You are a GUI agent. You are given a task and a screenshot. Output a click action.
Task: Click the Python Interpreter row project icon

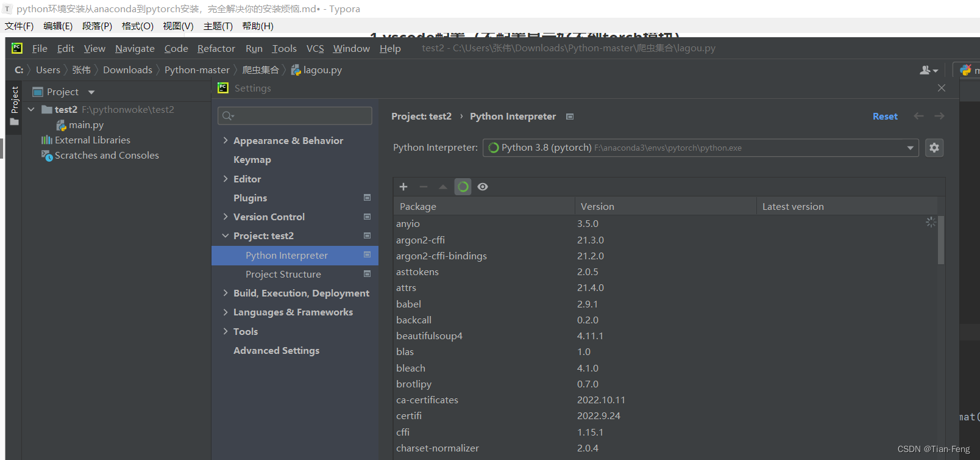[367, 255]
